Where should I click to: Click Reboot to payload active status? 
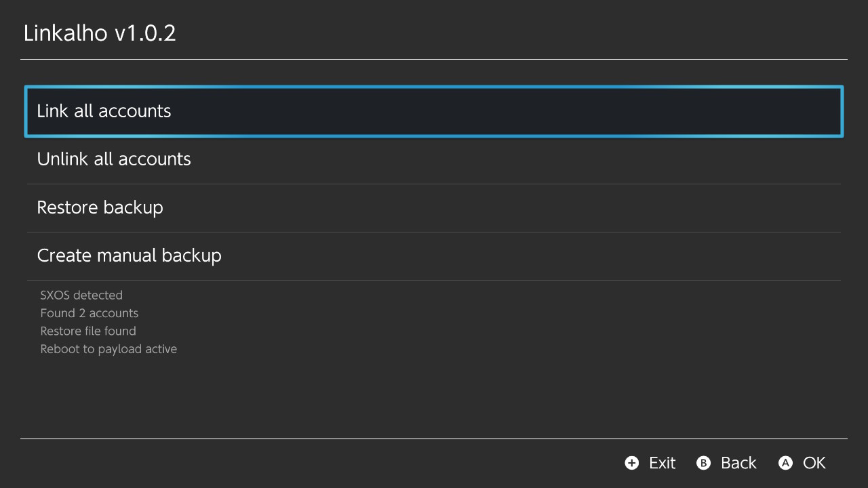[108, 349]
